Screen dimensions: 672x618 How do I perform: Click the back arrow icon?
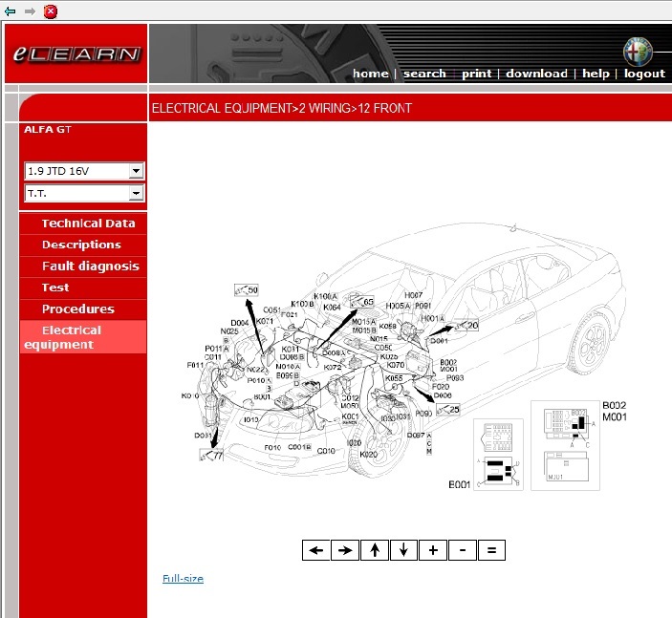pos(10,11)
